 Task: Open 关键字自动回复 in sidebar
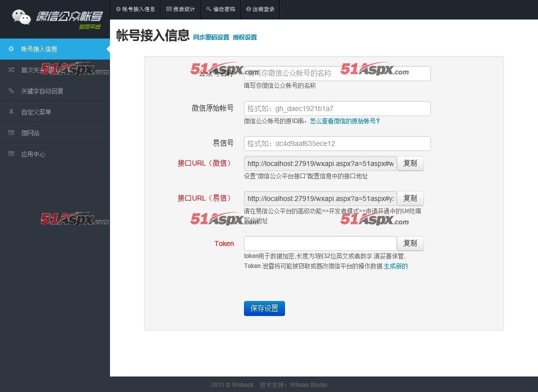[55, 91]
